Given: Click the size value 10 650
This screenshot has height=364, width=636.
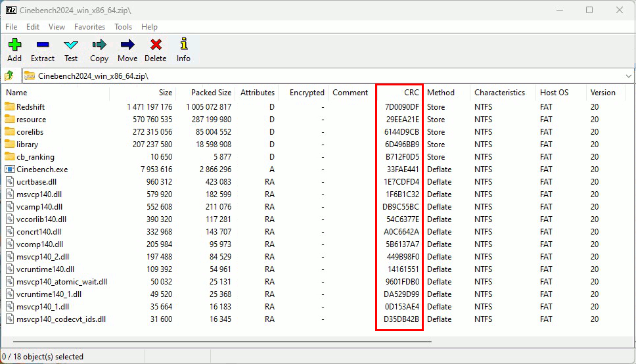Looking at the screenshot, I should (x=162, y=157).
